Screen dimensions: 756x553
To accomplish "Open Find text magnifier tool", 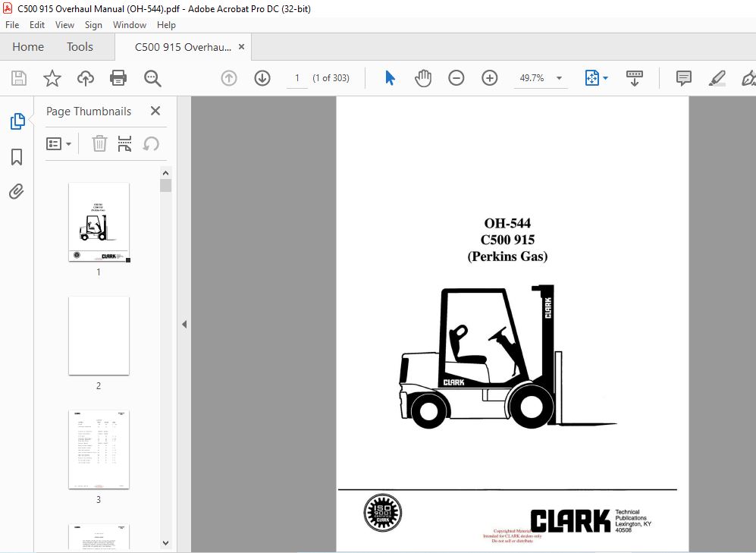I will 152,78.
